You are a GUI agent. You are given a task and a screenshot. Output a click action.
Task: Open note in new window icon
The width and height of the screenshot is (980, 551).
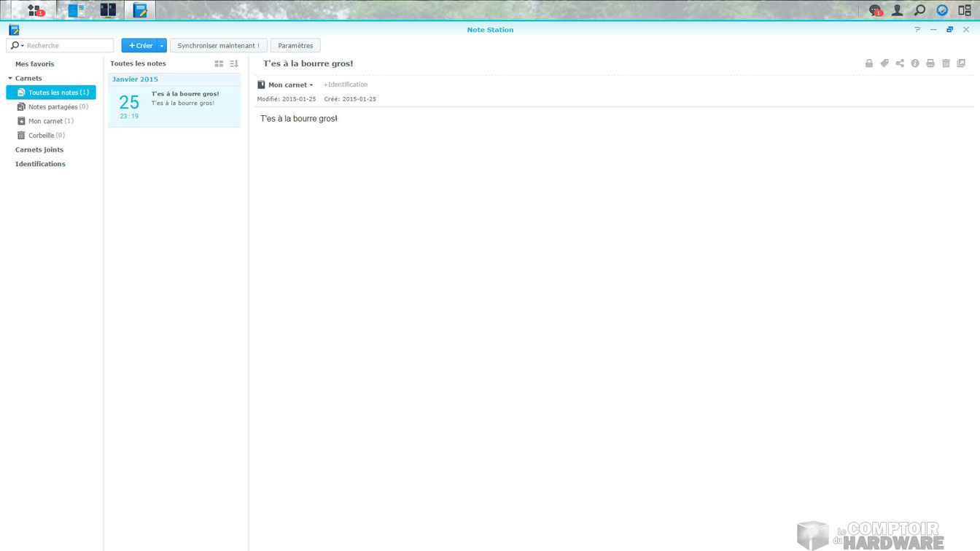(961, 63)
